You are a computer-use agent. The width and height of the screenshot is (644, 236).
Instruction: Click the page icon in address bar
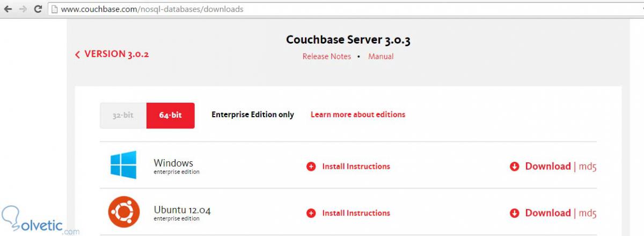54,9
